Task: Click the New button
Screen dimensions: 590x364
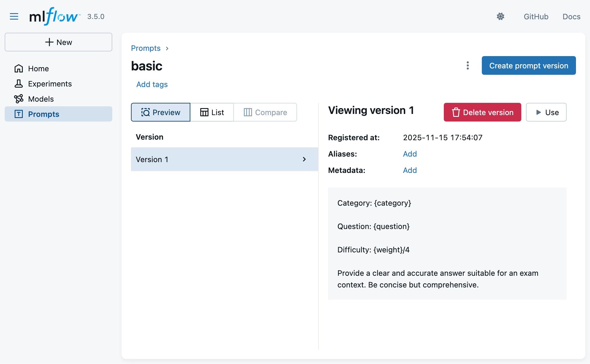Action: pyautogui.click(x=58, y=42)
